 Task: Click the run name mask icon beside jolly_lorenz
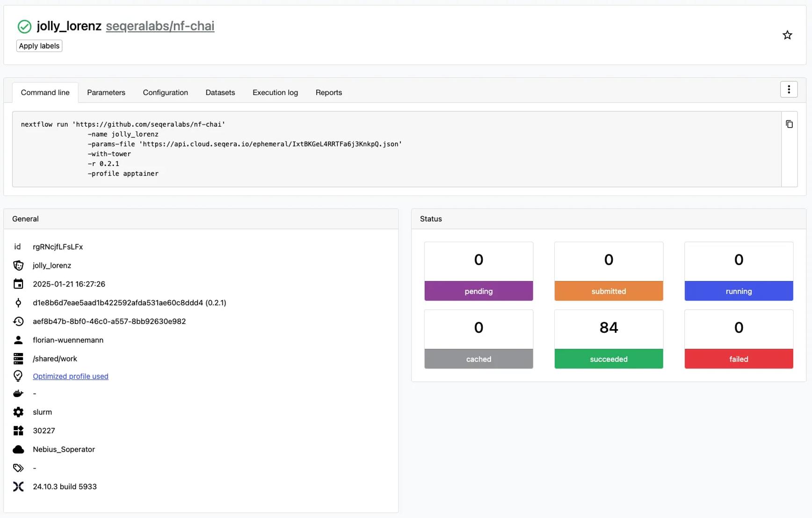(18, 266)
